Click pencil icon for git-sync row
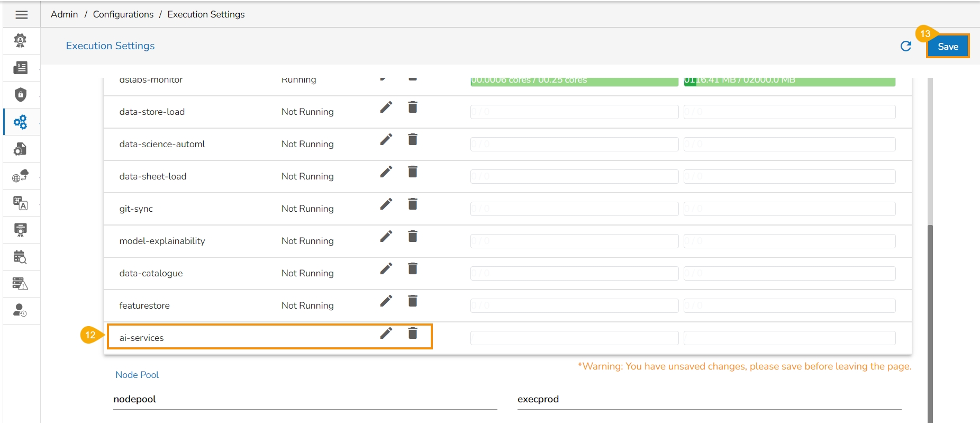 386,204
